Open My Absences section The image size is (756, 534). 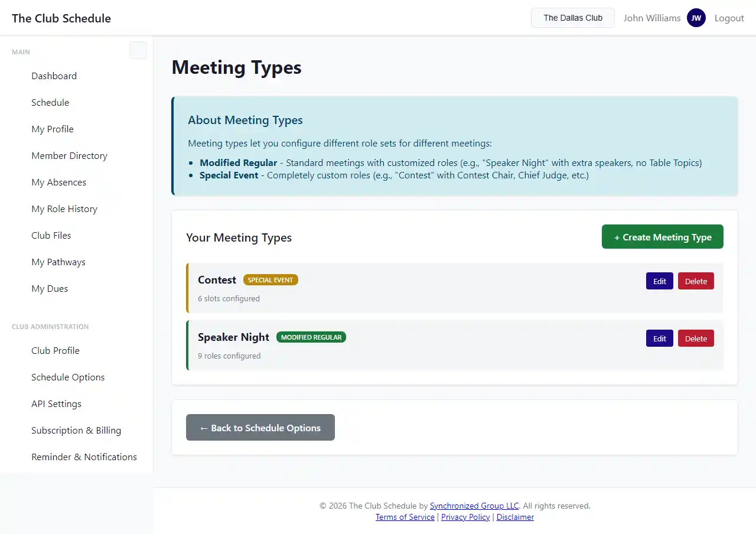point(58,183)
